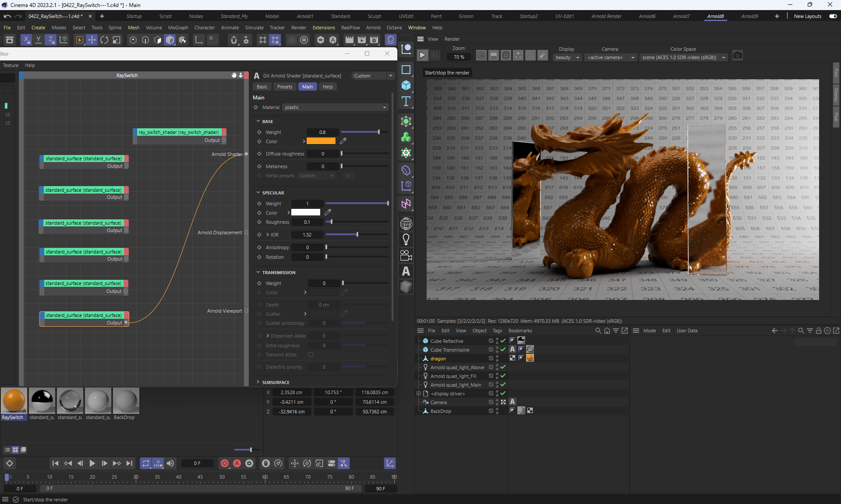
Task: Click the Light object icon in side palette
Action: 406,240
